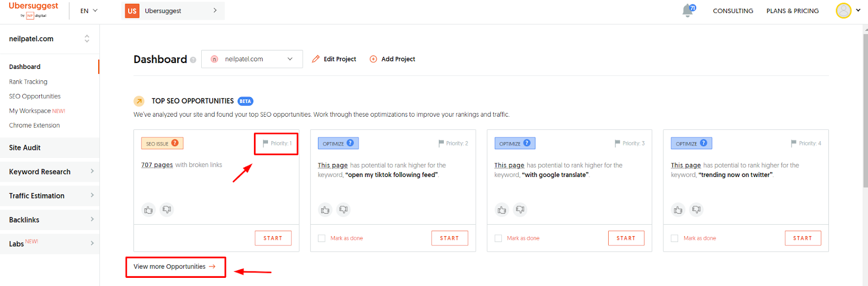Thumbs down the broken links card
The width and height of the screenshot is (868, 286).
tap(167, 209)
